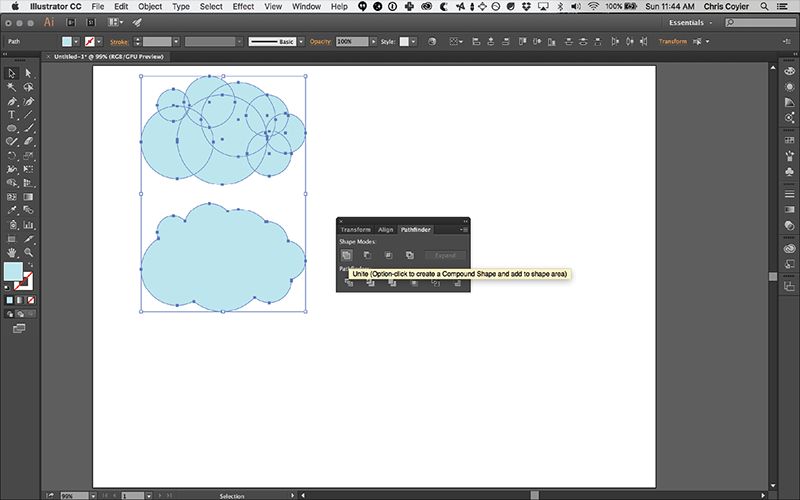Click the Opacity percentage field
This screenshot has height=500, width=800.
click(351, 42)
